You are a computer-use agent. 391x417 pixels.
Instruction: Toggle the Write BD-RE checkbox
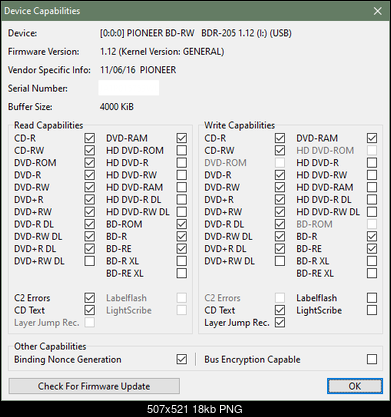[x=372, y=249]
